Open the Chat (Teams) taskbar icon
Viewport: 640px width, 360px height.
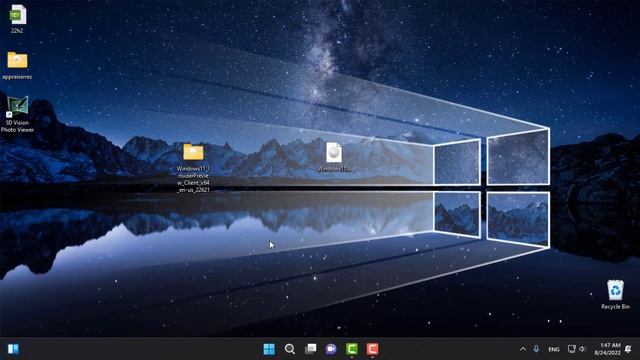pos(331,349)
